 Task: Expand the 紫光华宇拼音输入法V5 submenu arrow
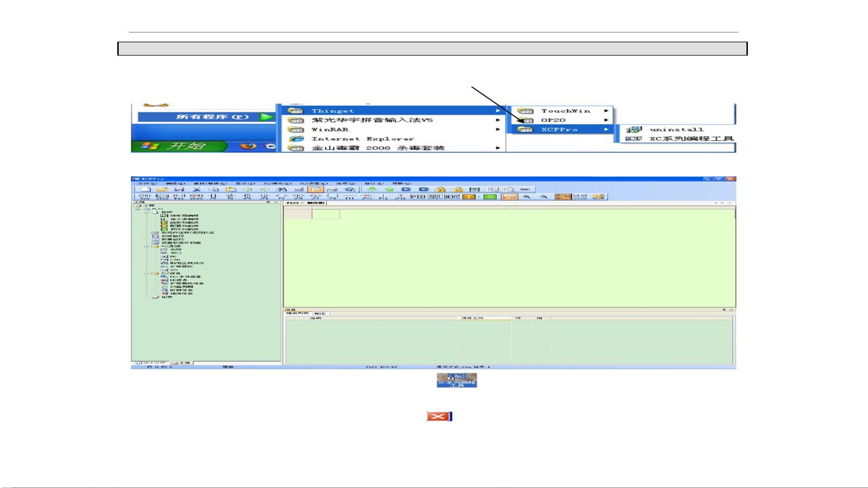coord(498,120)
